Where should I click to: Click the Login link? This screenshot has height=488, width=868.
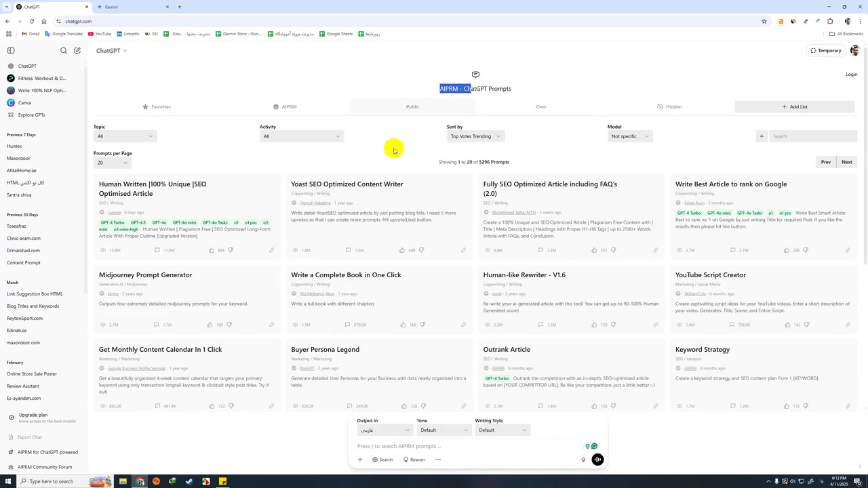[x=852, y=75]
